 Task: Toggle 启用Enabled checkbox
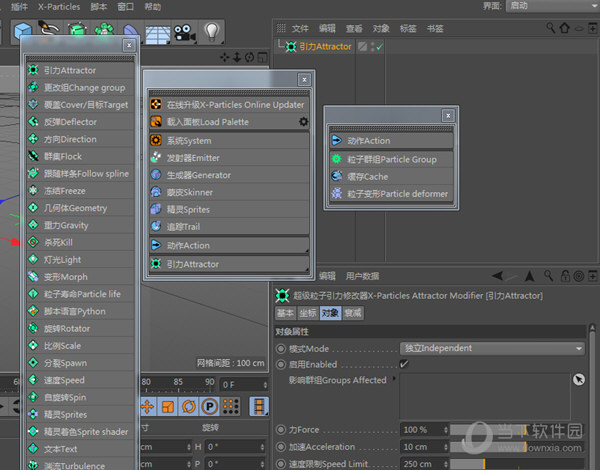(x=404, y=364)
